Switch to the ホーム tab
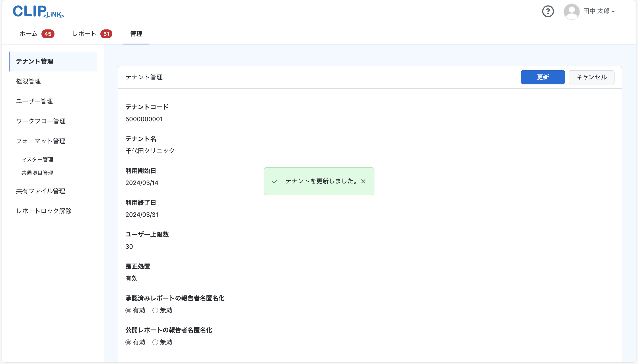 pyautogui.click(x=29, y=34)
